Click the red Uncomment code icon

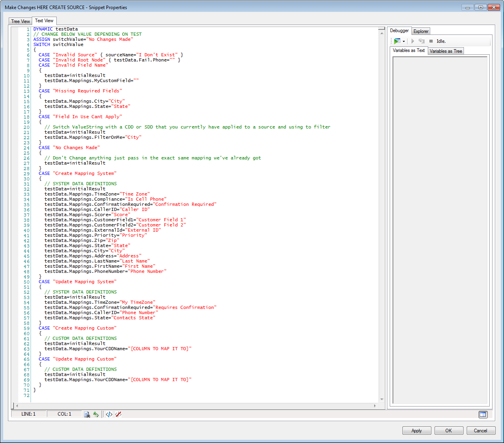tap(118, 414)
